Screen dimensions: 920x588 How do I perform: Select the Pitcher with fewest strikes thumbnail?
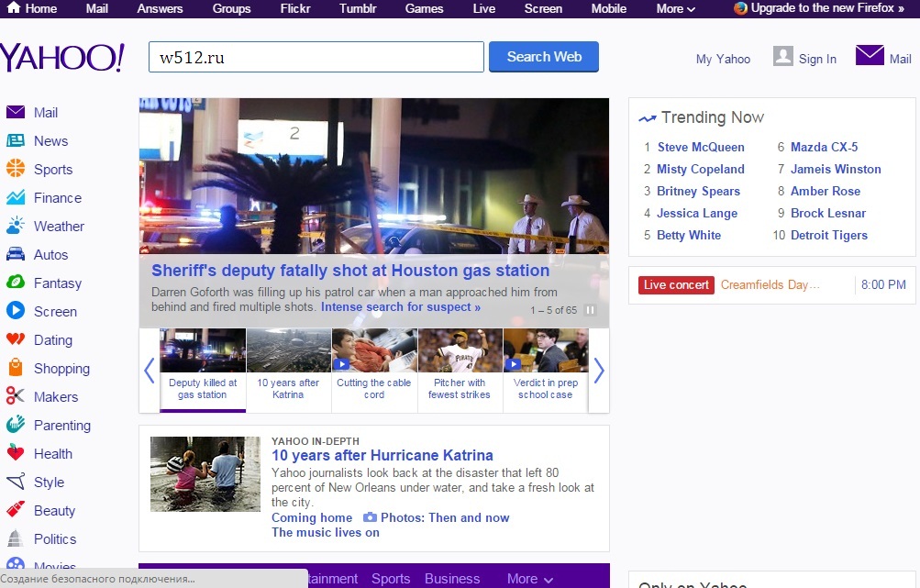[460, 370]
